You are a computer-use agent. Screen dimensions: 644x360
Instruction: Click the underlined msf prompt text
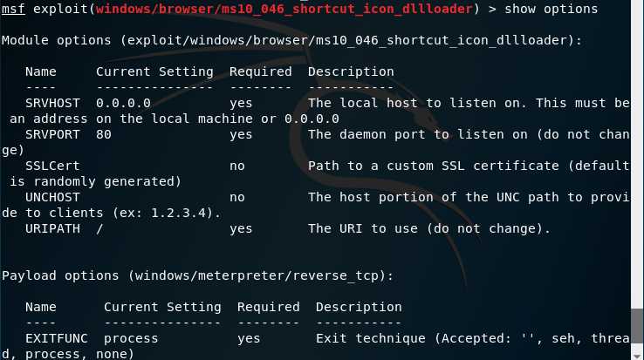[x=13, y=9]
